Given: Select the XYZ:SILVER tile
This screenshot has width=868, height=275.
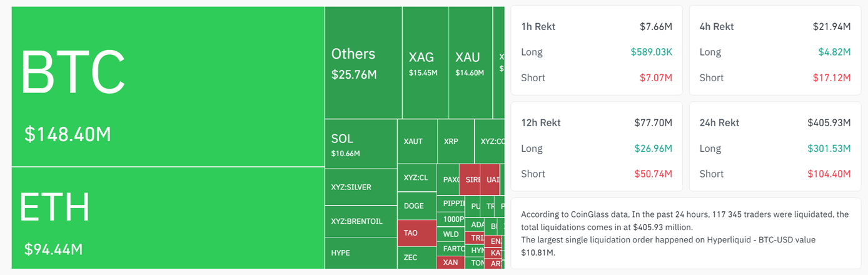Looking at the screenshot, I should tap(360, 187).
